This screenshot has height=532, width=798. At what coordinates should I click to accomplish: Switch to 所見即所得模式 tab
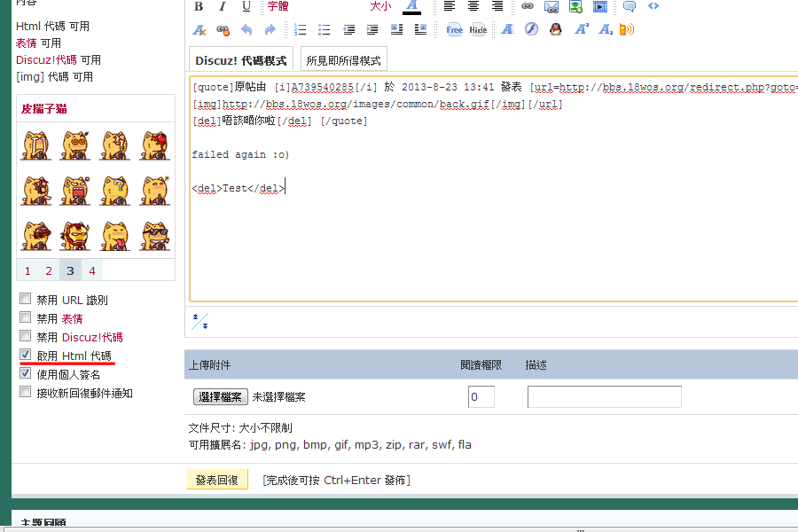pos(343,60)
